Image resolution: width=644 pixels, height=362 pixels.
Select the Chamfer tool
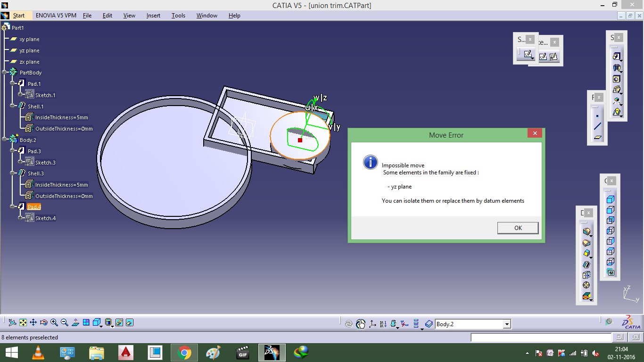(x=586, y=243)
